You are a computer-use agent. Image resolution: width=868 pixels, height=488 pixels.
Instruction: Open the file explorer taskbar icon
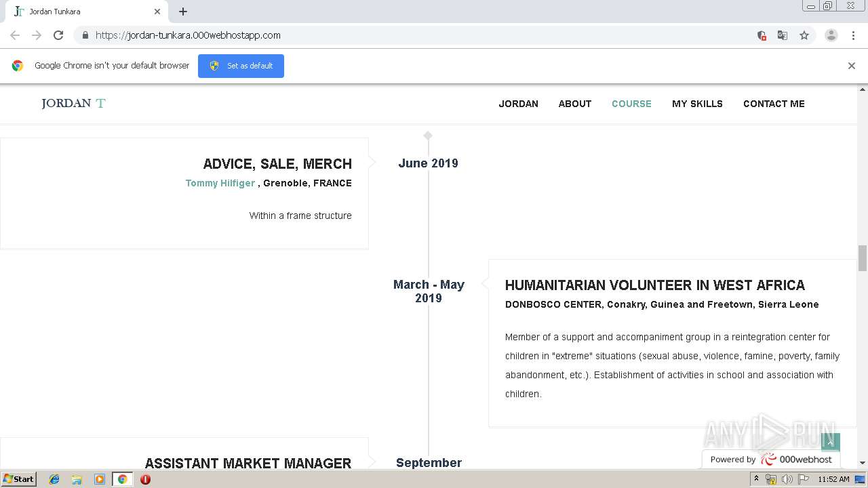click(x=77, y=479)
